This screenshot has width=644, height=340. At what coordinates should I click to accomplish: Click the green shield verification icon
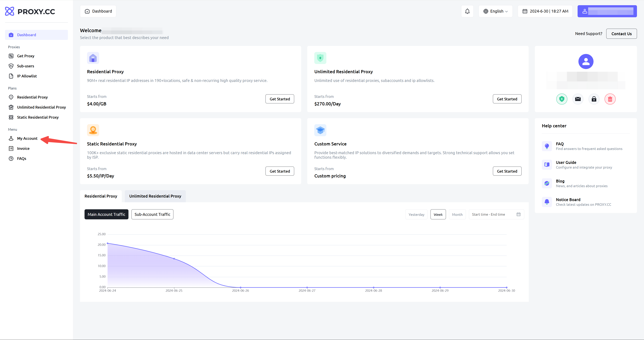click(x=562, y=99)
